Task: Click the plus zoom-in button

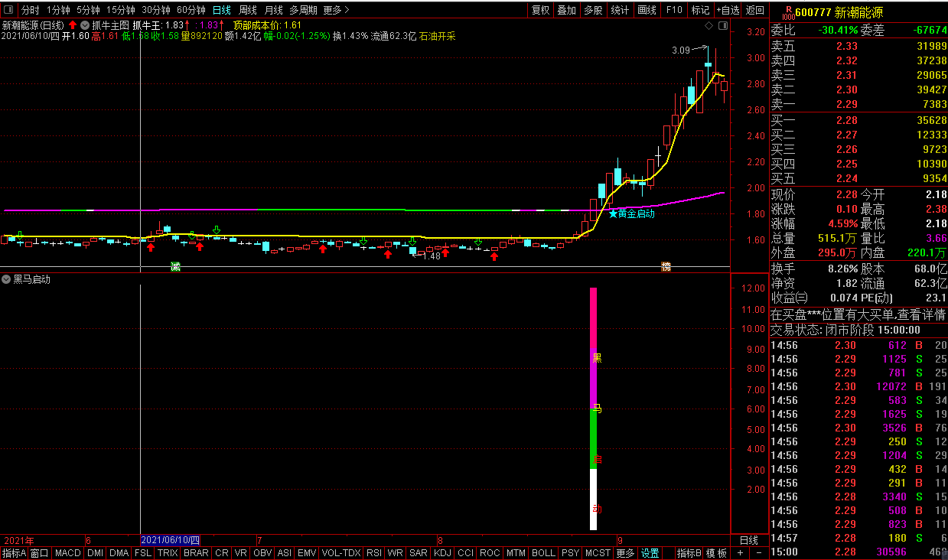Action: click(x=740, y=552)
